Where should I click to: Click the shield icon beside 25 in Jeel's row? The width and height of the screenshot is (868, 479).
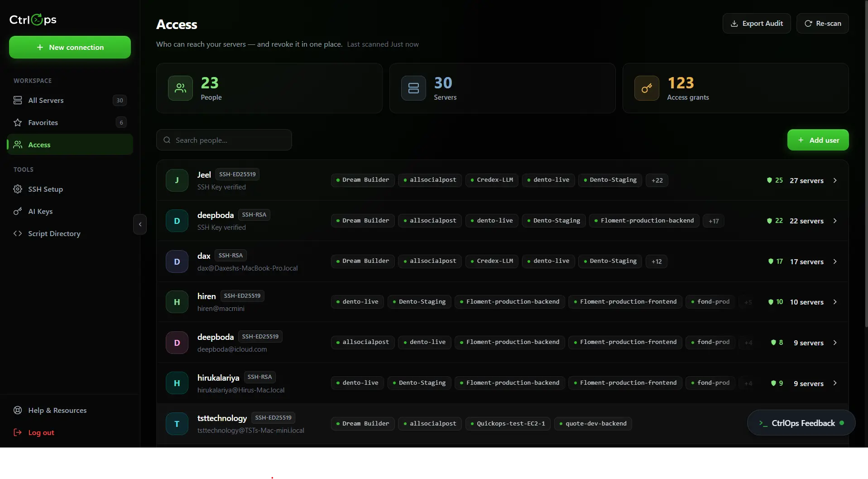coord(769,180)
